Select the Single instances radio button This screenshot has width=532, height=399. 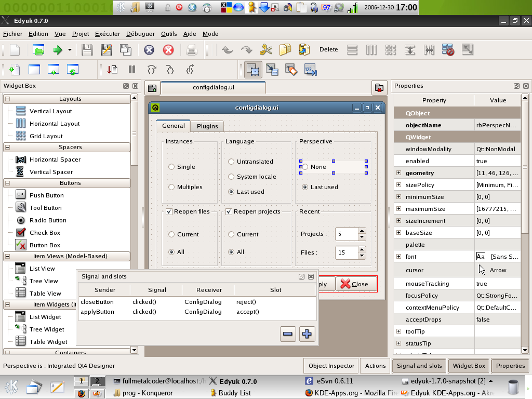181,167
